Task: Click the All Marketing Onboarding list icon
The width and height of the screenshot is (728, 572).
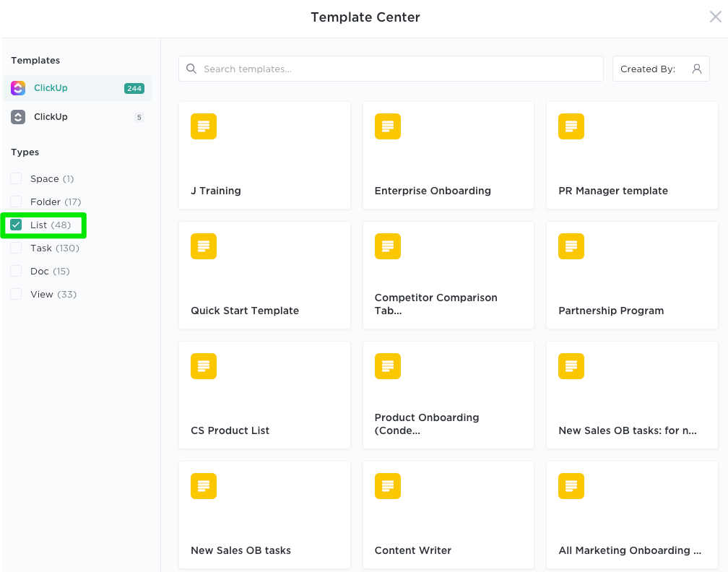Action: [571, 486]
